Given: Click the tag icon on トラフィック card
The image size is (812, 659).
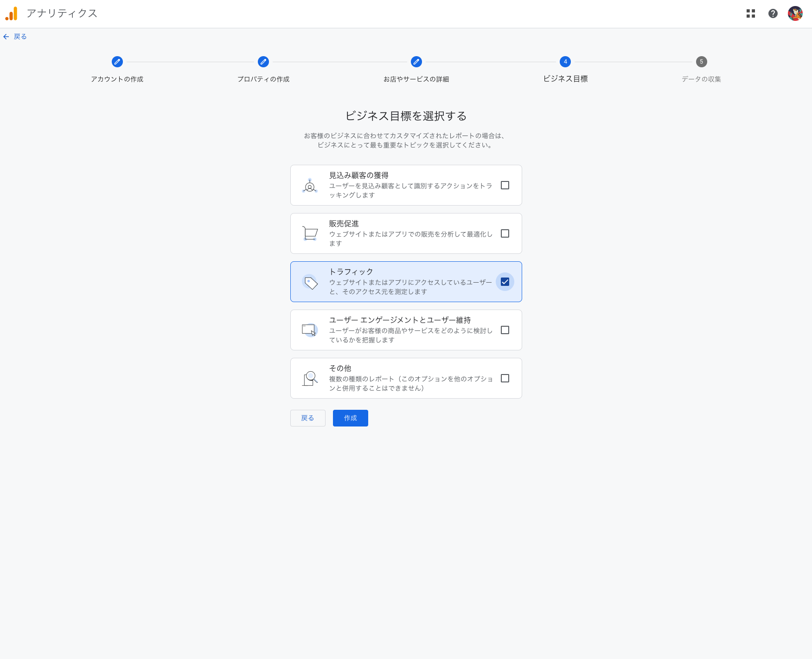Looking at the screenshot, I should click(310, 282).
